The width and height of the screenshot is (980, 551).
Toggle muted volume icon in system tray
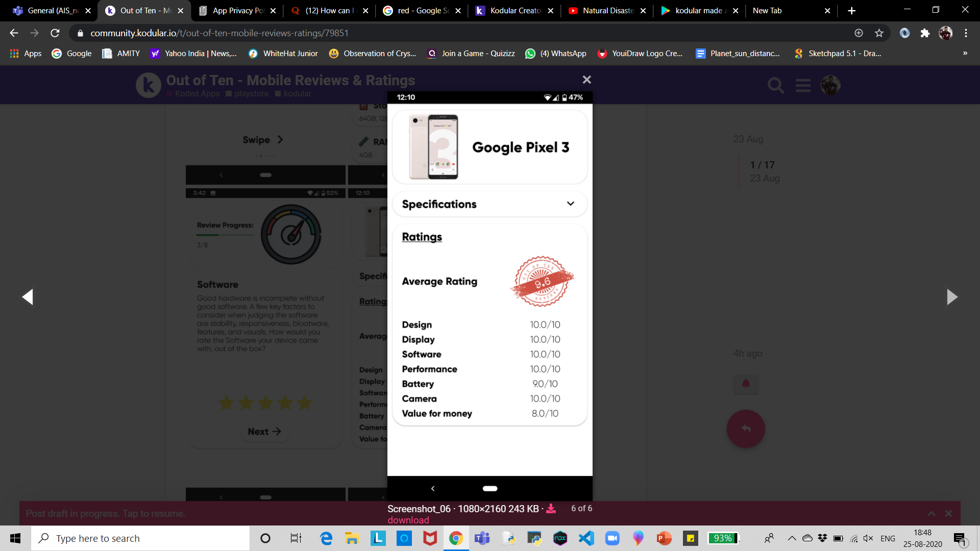point(868,538)
